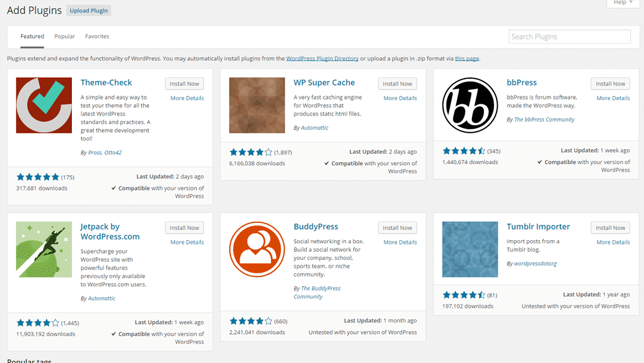Click the bbPress star rating

click(464, 150)
